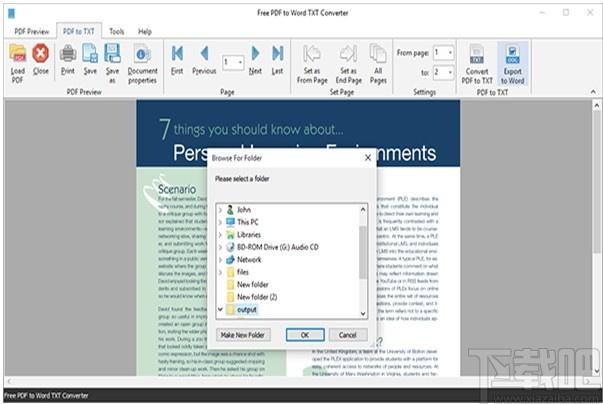Select the output folder

click(x=242, y=309)
